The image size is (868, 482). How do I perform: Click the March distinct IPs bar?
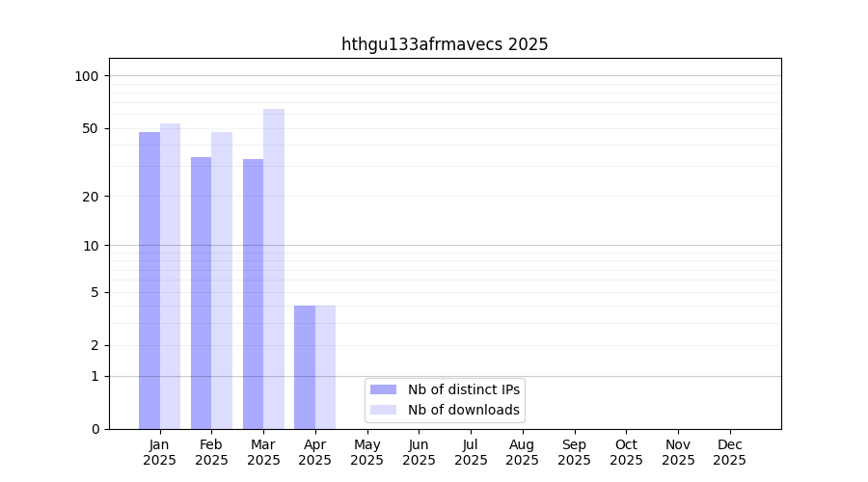point(253,293)
